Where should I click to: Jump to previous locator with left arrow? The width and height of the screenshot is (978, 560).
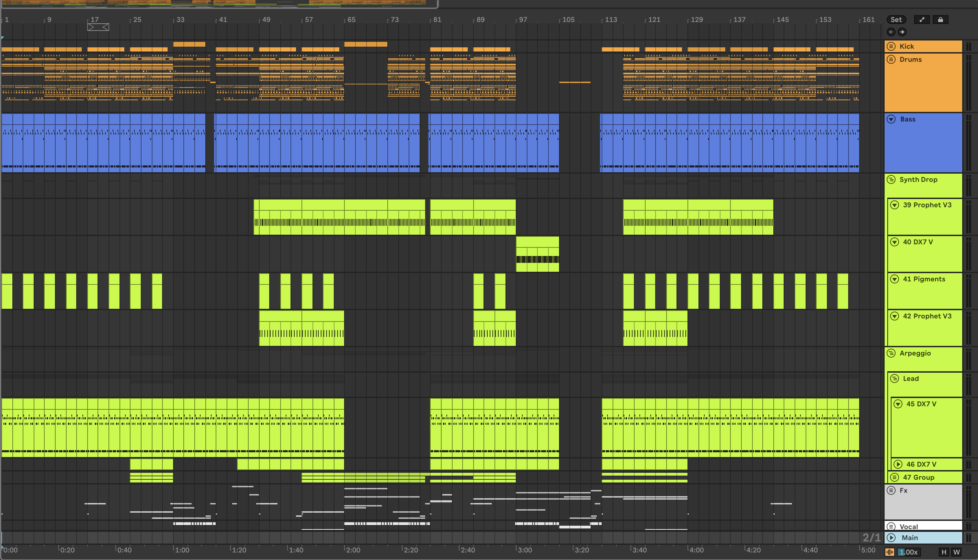[x=891, y=32]
